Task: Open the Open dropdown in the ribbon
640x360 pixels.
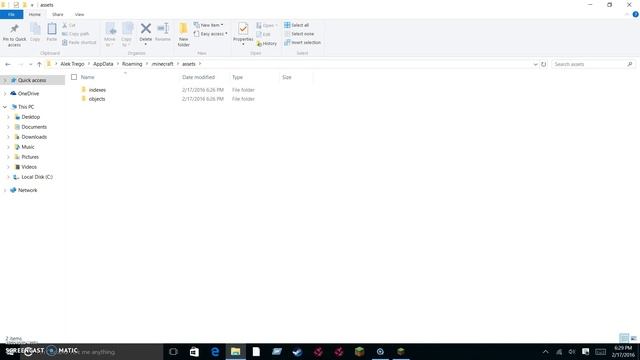Action: pyautogui.click(x=267, y=25)
